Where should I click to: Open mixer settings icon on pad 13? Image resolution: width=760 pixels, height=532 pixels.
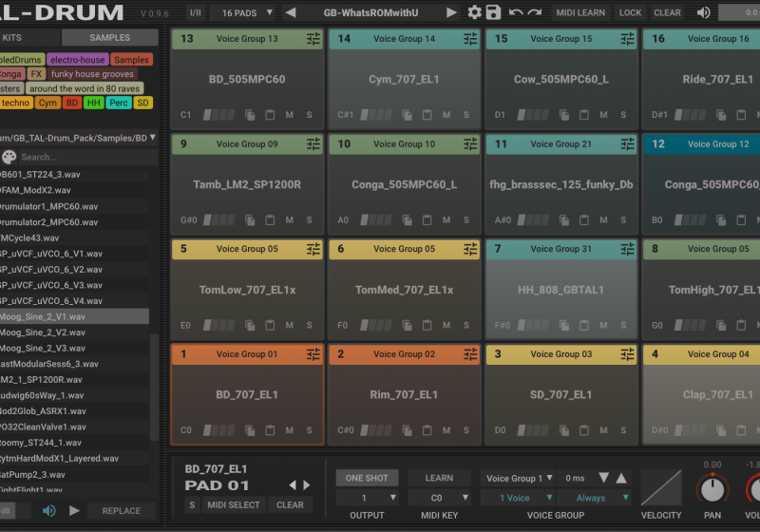[x=313, y=39]
